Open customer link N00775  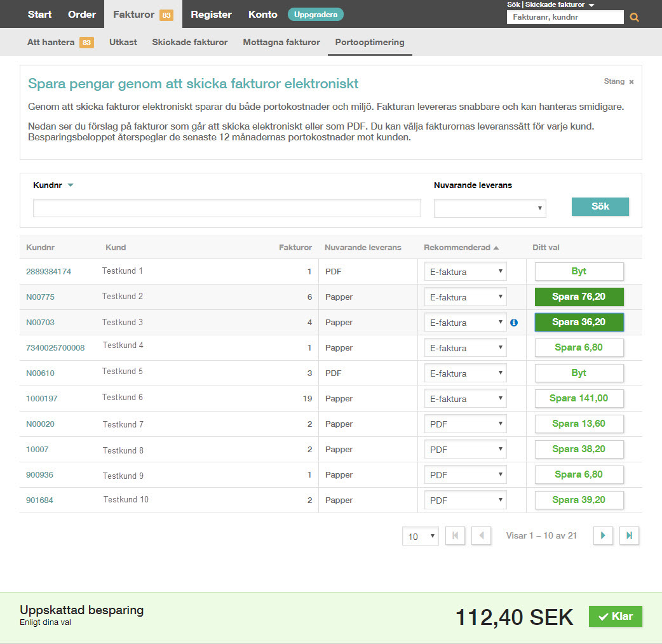point(40,297)
